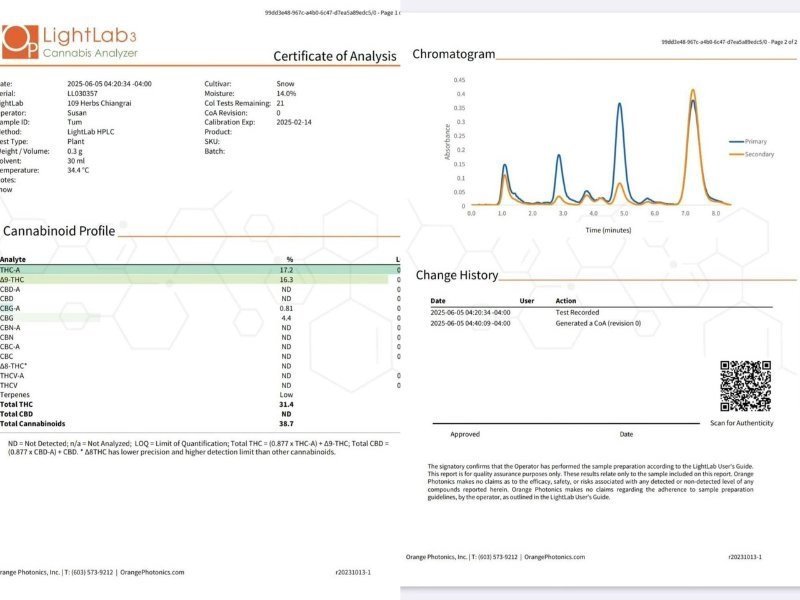Click the 'Test Recorded' action entry
Viewport: 800px width, 600px height.
[577, 312]
